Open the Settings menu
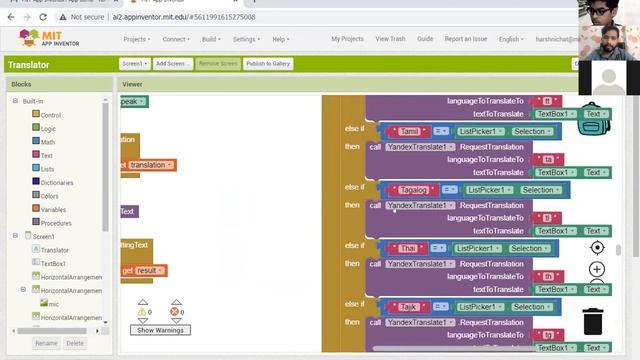640x360 pixels. (x=246, y=39)
